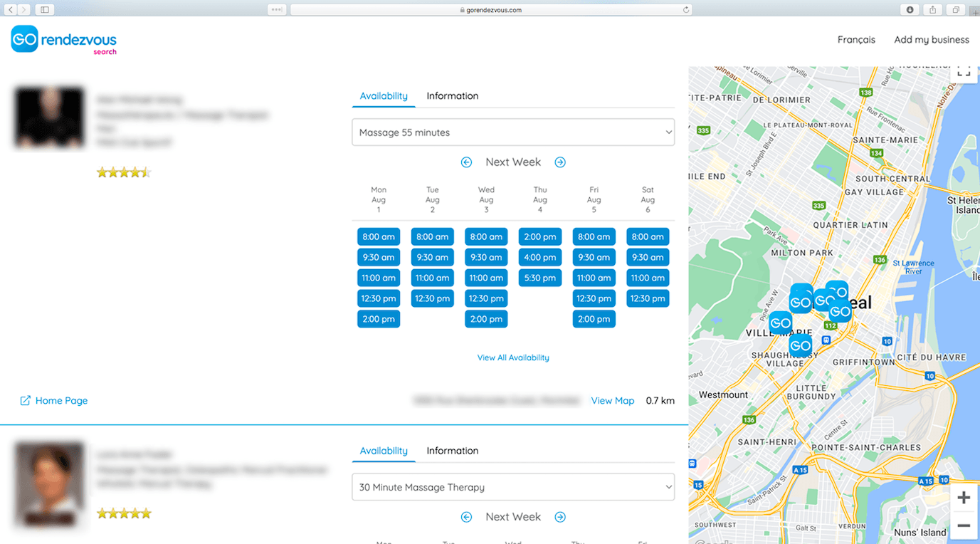Screen dimensions: 980x544
Task: Reload the page in address bar
Action: [x=686, y=10]
